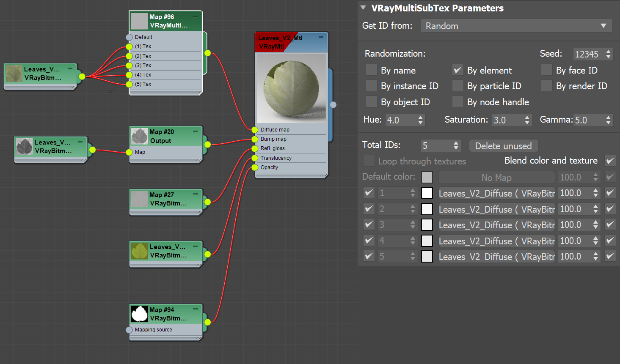Click the Map #96 node output socket
This screenshot has width=620, height=364.
tap(207, 54)
